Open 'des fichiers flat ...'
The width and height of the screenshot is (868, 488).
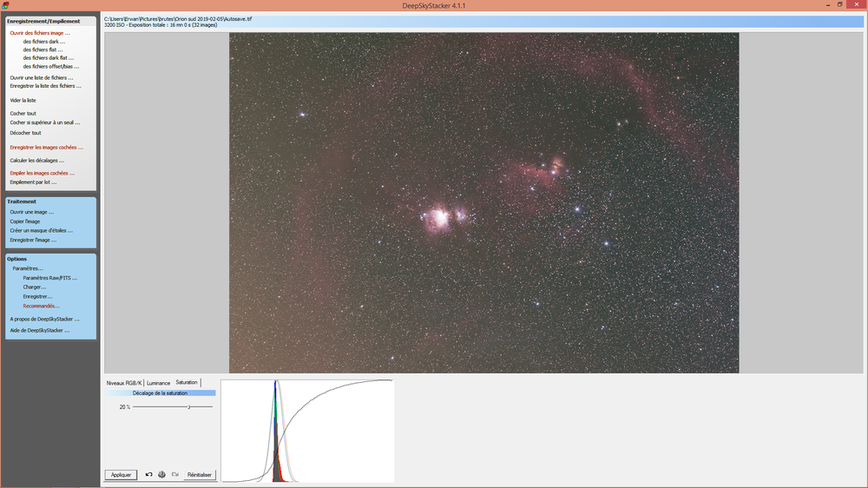(x=43, y=49)
